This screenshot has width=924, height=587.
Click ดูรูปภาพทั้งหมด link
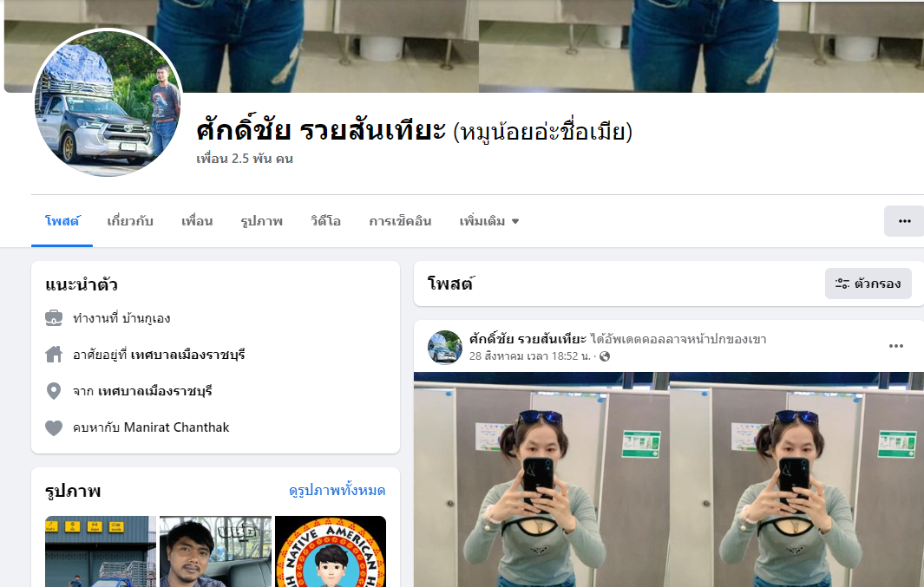click(337, 491)
